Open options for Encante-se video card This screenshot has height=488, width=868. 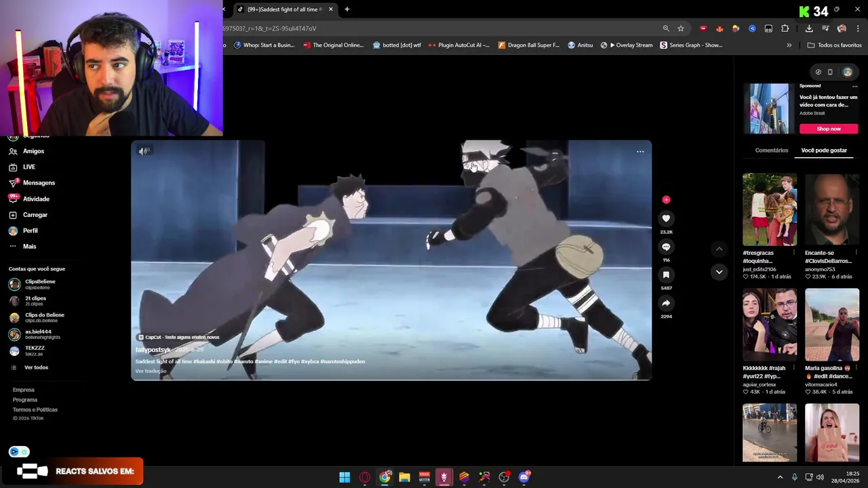point(856,253)
